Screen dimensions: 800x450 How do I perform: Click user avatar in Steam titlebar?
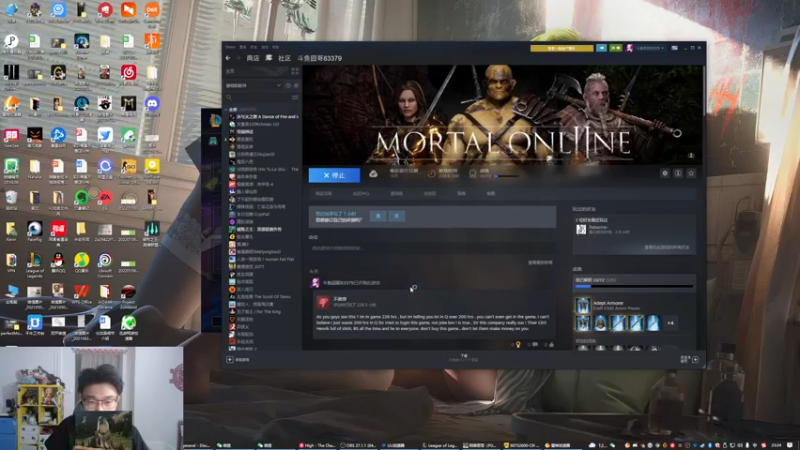[630, 48]
